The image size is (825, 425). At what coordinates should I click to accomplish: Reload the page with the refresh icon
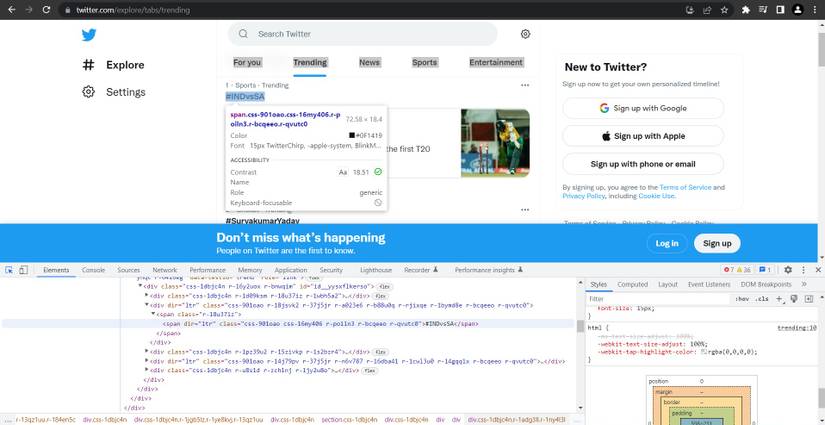pos(46,9)
